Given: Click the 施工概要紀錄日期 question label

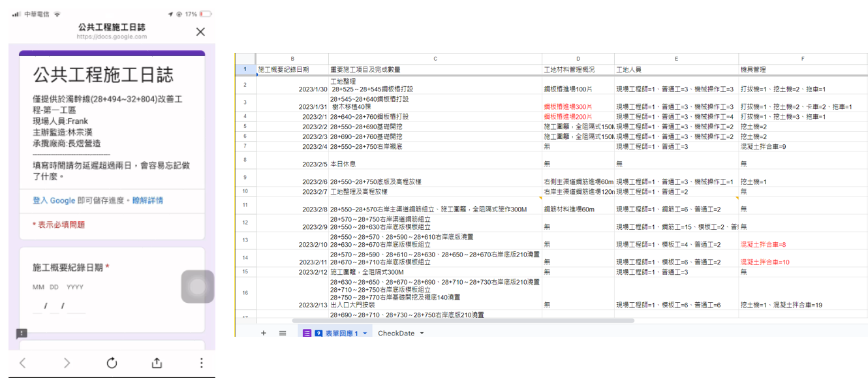Looking at the screenshot, I should tap(68, 268).
